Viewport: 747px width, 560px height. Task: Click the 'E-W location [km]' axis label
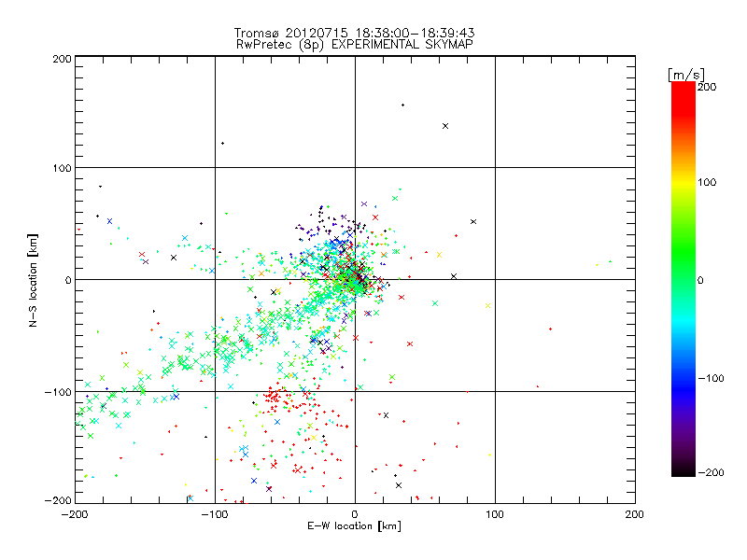[354, 526]
